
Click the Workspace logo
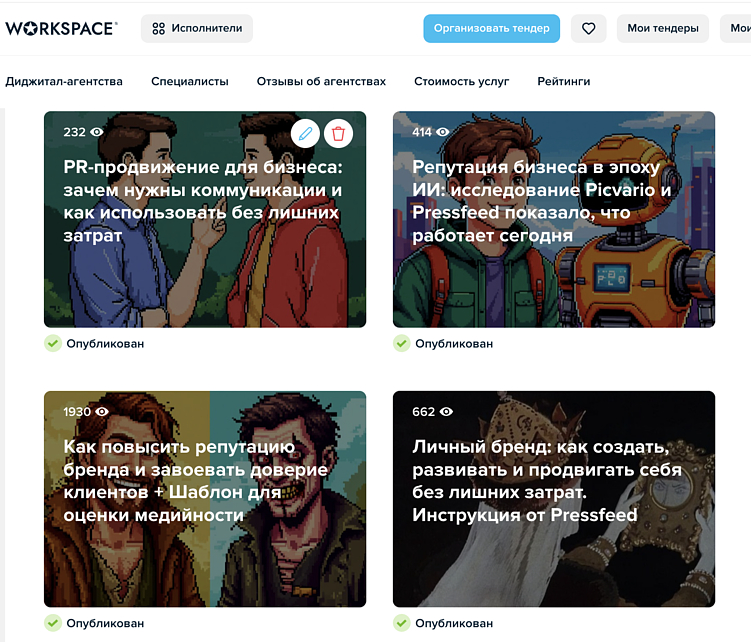(x=61, y=29)
